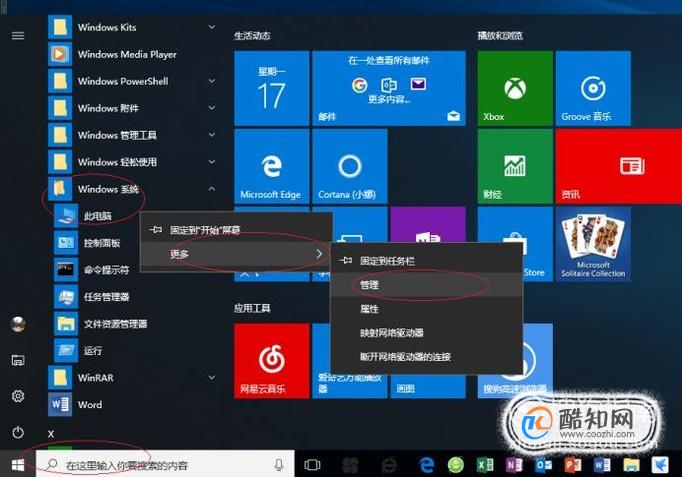Jump to the X letter header
Image resolution: width=682 pixels, height=477 pixels.
pyautogui.click(x=51, y=434)
